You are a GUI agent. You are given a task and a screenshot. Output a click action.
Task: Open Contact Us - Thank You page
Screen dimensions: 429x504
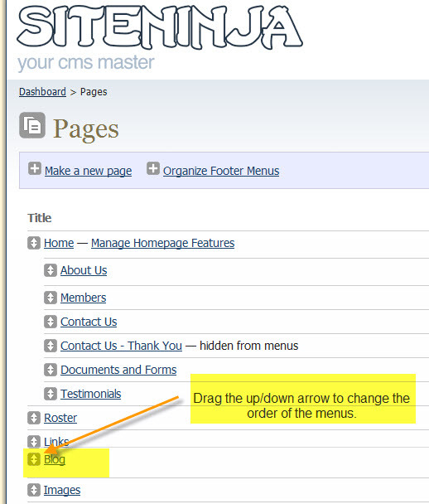pos(121,346)
